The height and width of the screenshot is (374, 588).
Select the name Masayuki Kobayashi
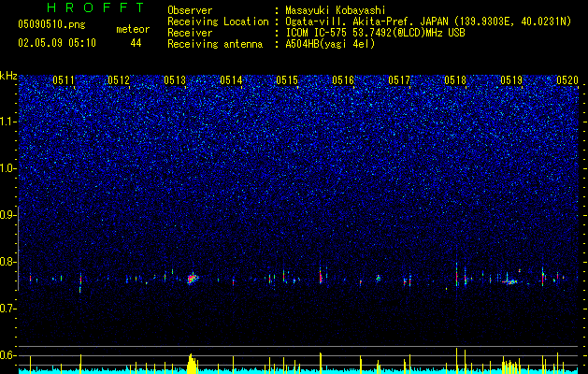point(336,10)
